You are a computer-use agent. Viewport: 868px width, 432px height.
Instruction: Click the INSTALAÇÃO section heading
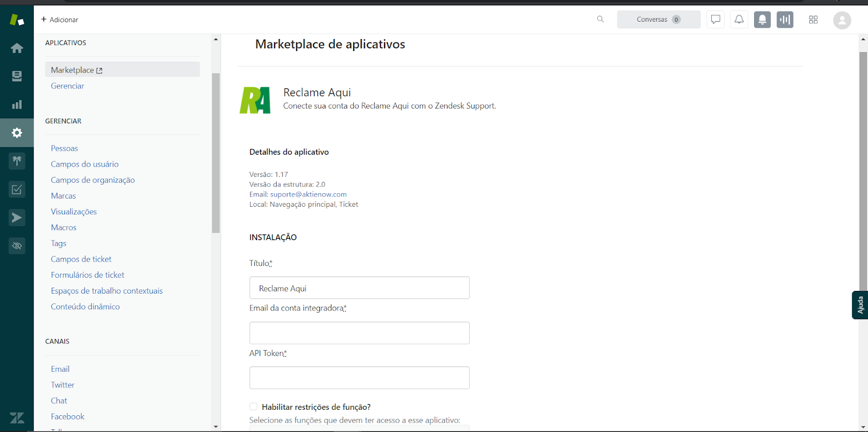point(273,237)
